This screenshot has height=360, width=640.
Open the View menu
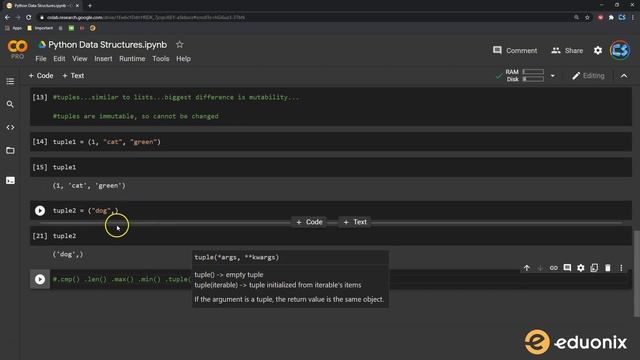[x=80, y=59]
